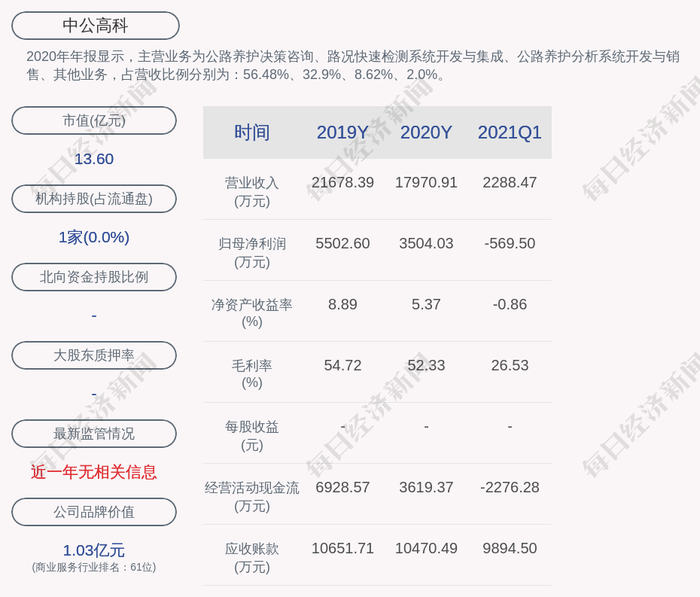Select revenue value 2288.47

pyautogui.click(x=510, y=183)
